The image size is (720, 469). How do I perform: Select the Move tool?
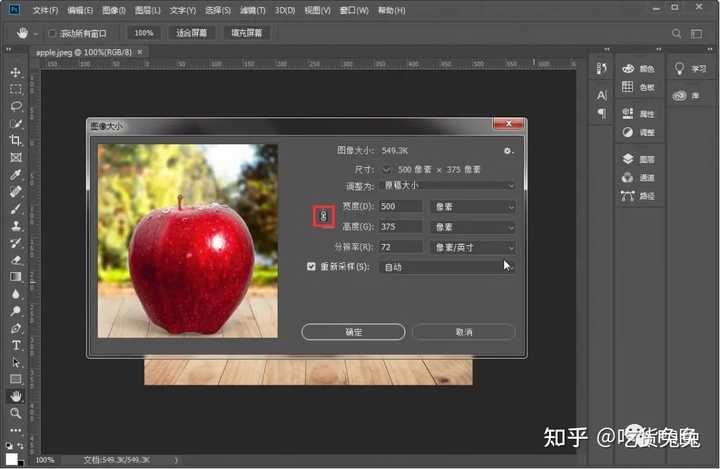pyautogui.click(x=16, y=72)
